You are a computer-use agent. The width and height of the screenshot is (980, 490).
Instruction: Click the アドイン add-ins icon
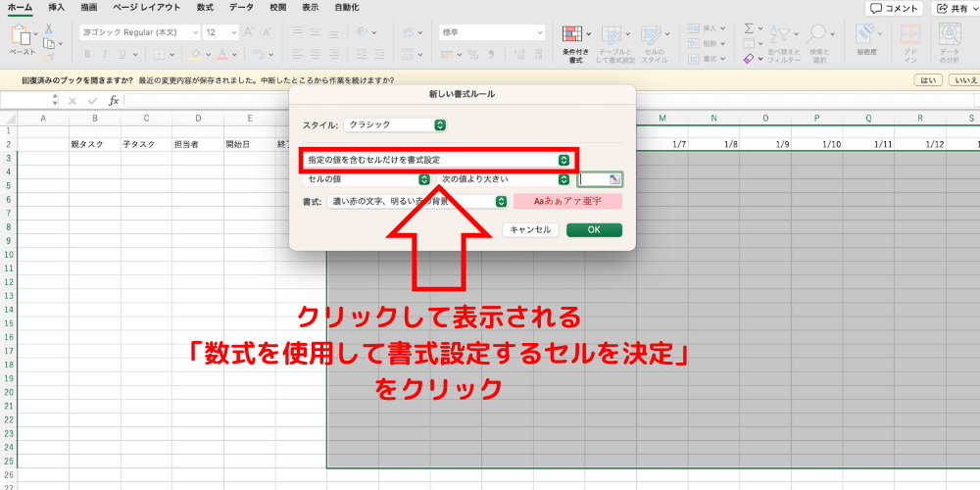[910, 35]
